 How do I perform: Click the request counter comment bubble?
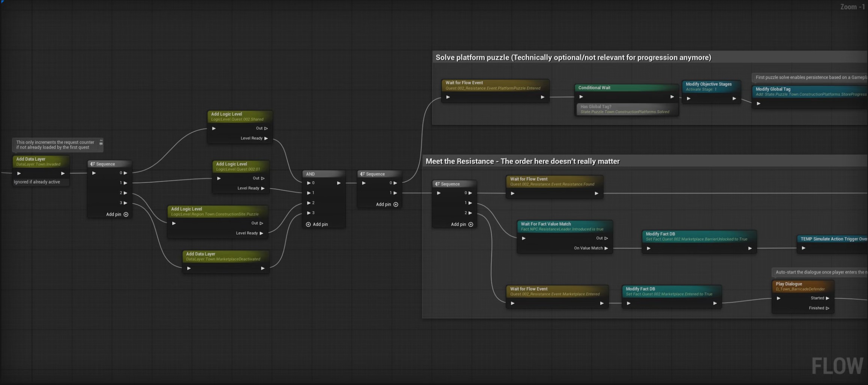click(57, 145)
